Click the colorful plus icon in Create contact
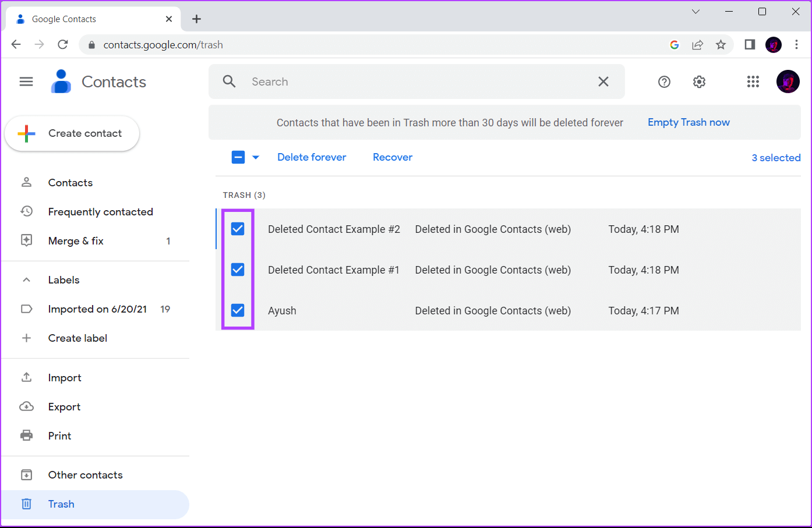 [x=27, y=133]
